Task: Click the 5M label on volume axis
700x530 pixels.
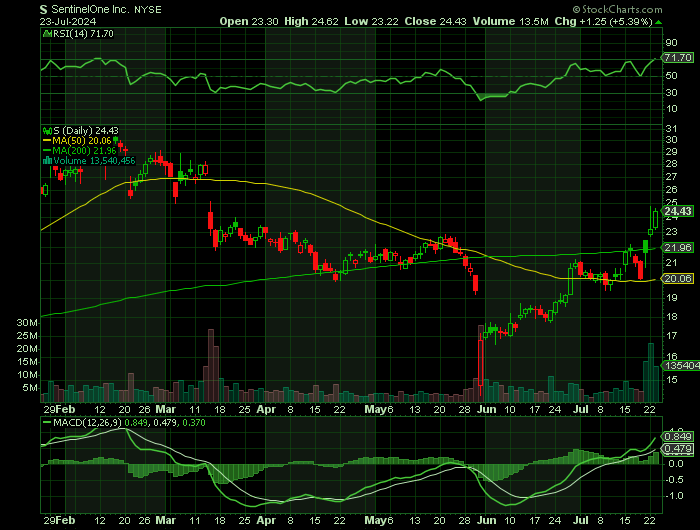Action: 30,388
